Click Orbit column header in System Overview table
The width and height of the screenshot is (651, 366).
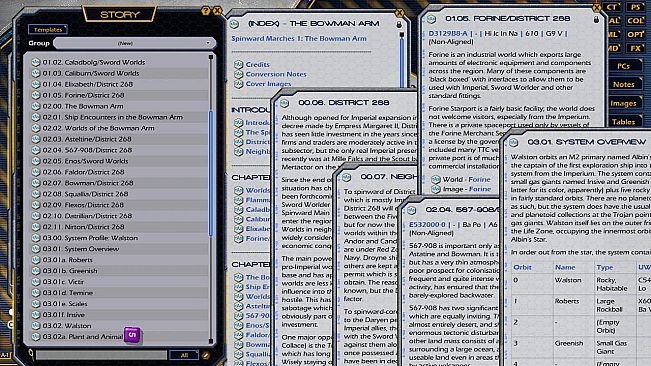pos(522,267)
